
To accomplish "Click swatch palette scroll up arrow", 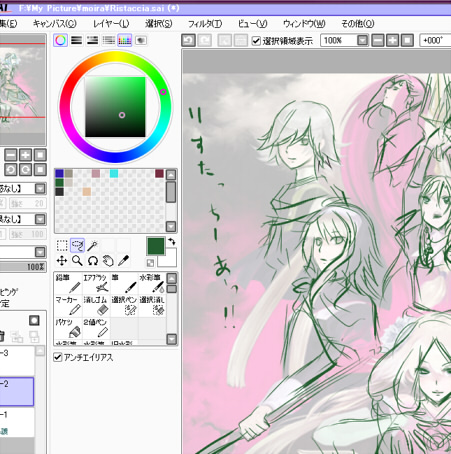I will (x=171, y=175).
